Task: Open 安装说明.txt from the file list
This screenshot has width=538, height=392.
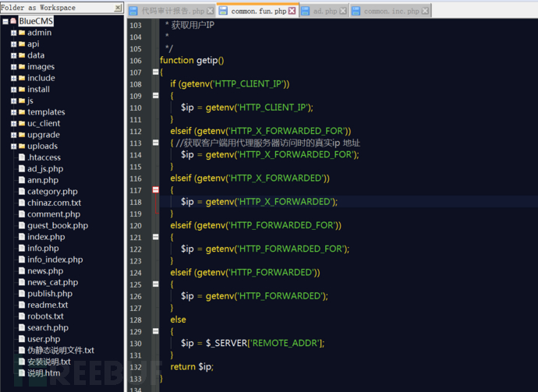Action: [x=48, y=362]
